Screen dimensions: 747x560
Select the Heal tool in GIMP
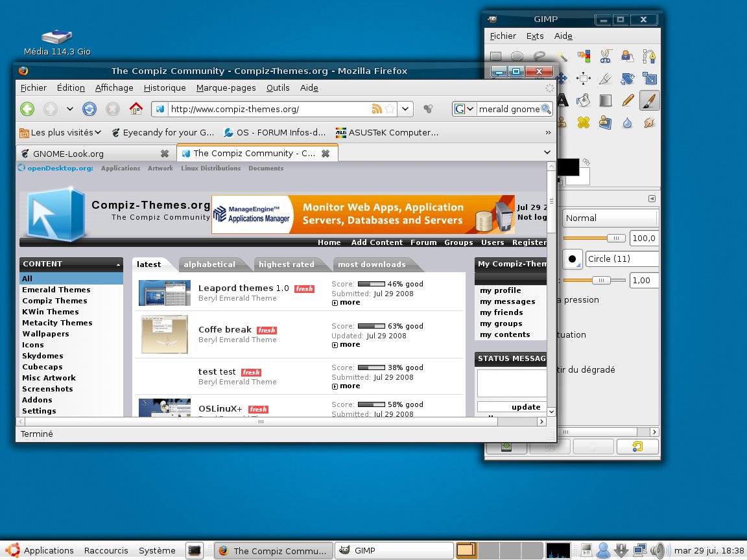[584, 123]
